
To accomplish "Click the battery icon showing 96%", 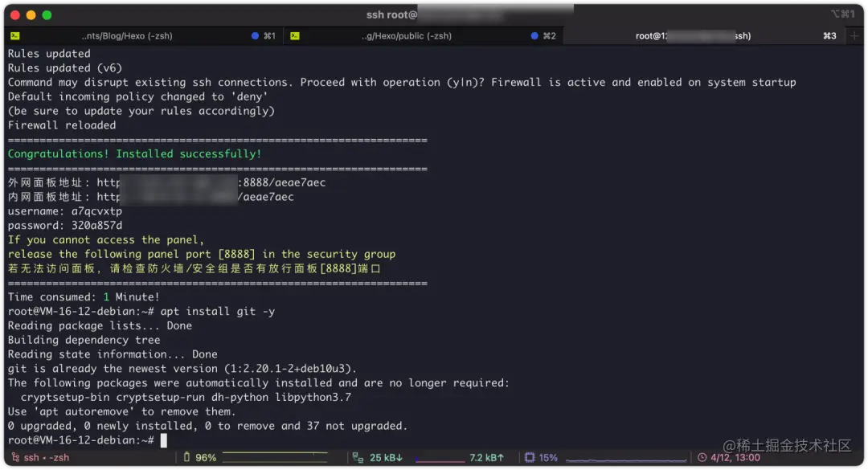I will point(186,457).
